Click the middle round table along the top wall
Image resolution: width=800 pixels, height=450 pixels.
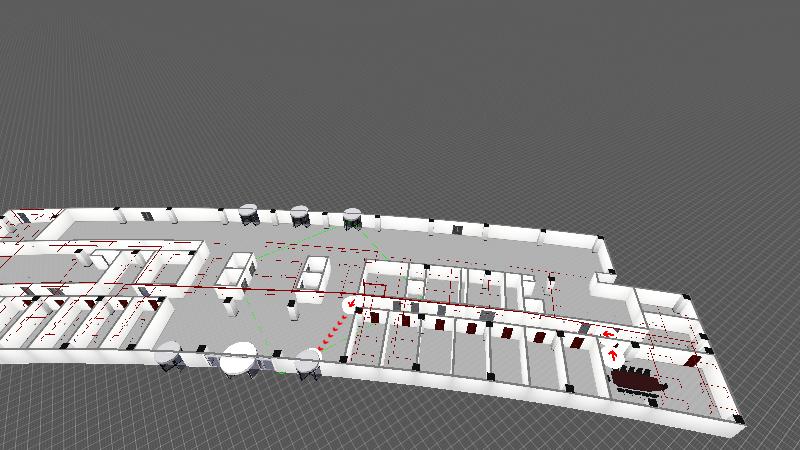tap(299, 214)
